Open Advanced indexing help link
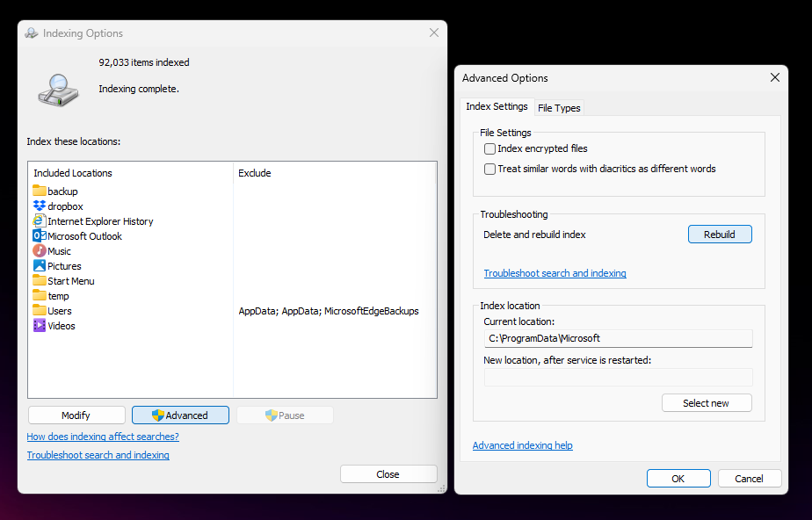Image resolution: width=812 pixels, height=520 pixels. (523, 445)
